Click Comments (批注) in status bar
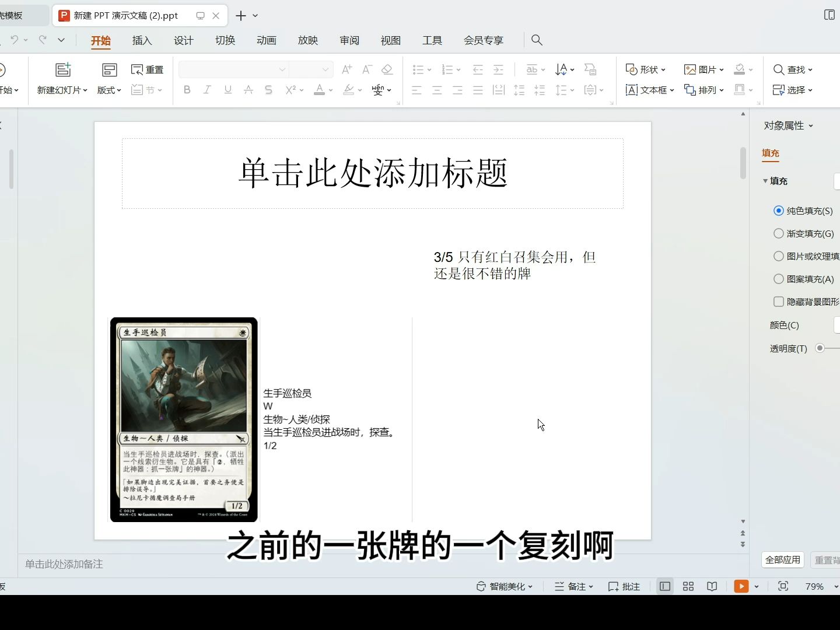The width and height of the screenshot is (840, 630). coord(624,586)
